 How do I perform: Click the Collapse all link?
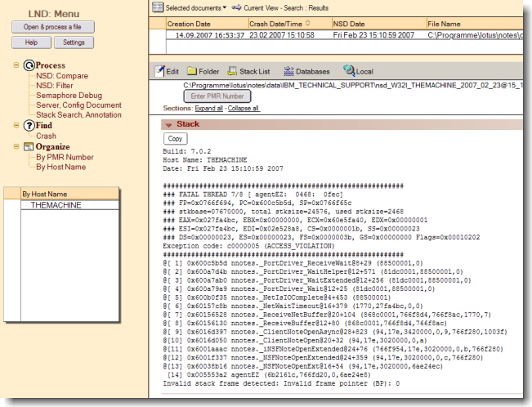pyautogui.click(x=244, y=108)
